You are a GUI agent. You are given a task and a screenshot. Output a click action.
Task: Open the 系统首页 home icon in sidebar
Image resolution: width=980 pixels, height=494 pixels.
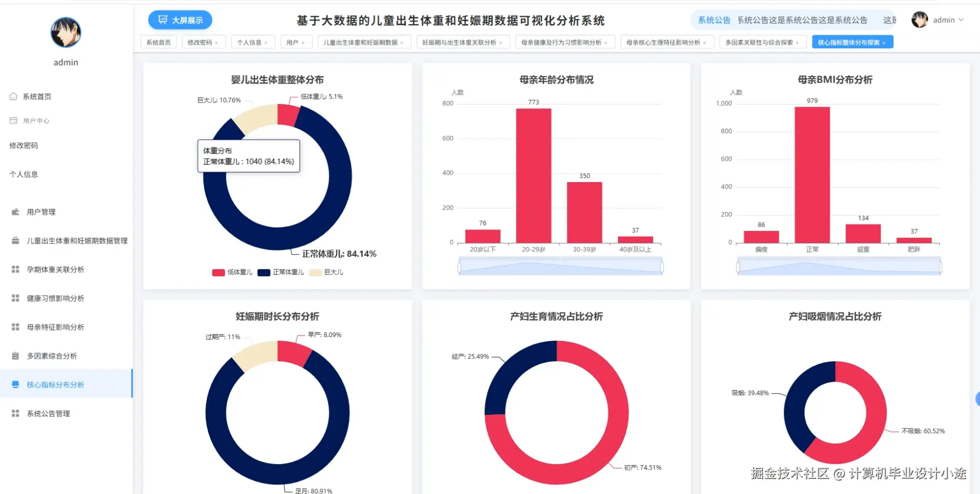14,96
